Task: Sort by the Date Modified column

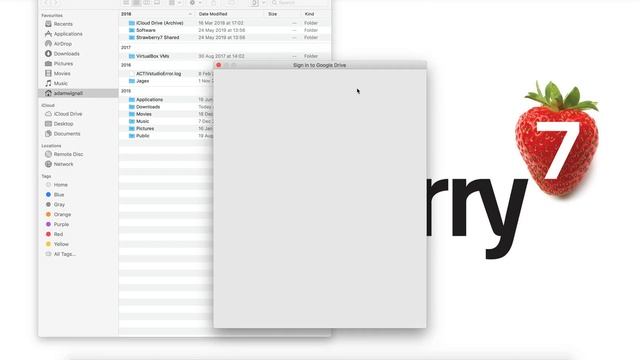Action: [213, 14]
